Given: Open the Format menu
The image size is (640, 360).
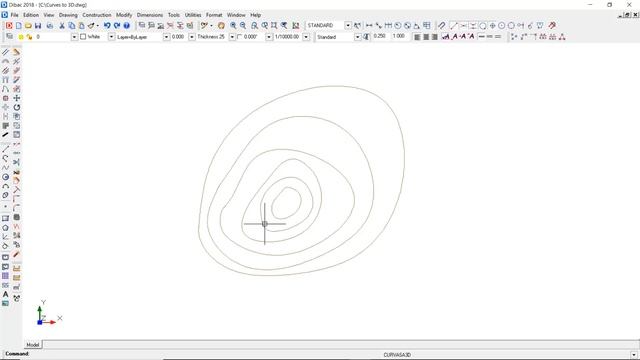Looking at the screenshot, I should pos(214,15).
